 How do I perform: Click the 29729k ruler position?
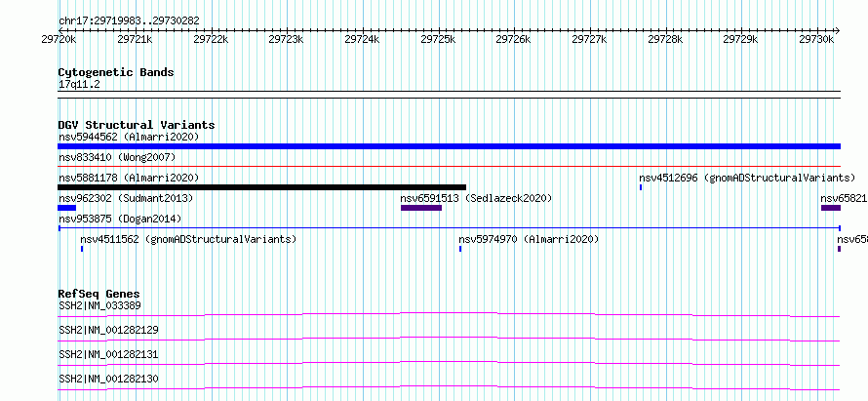click(740, 39)
